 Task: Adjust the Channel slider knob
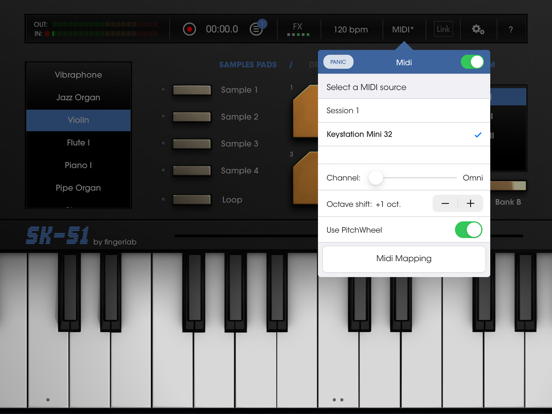click(376, 177)
